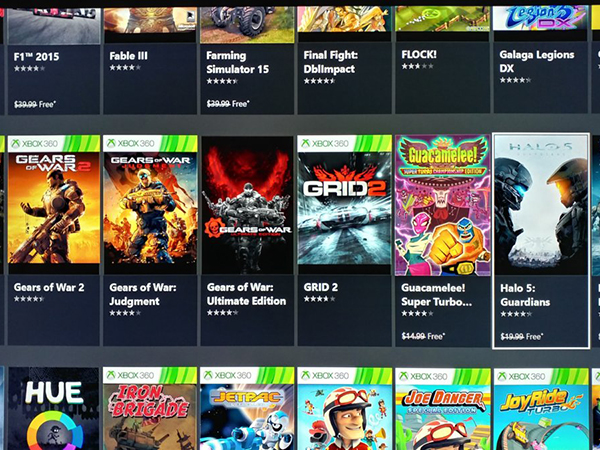This screenshot has width=600, height=450.
Task: Click the Galaga Legions DX title
Action: click(x=536, y=61)
